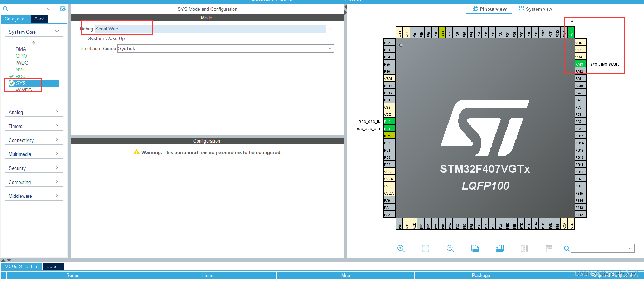Switch to System view tab
The image size is (644, 281).
[536, 9]
